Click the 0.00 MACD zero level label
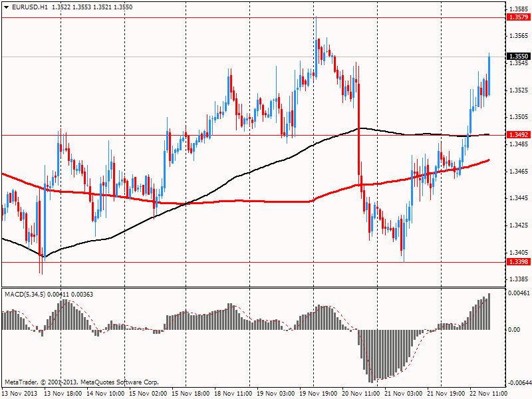Viewport: 532px width, 399px height. pyautogui.click(x=514, y=330)
